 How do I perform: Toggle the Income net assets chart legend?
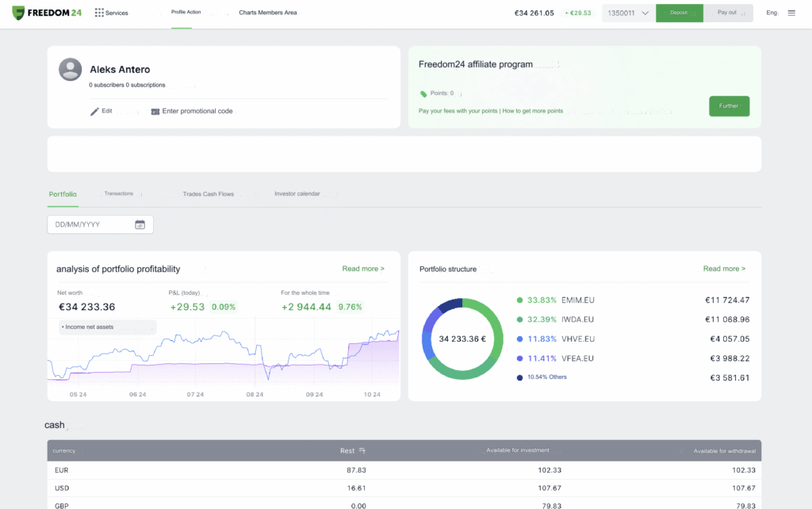[x=107, y=326]
